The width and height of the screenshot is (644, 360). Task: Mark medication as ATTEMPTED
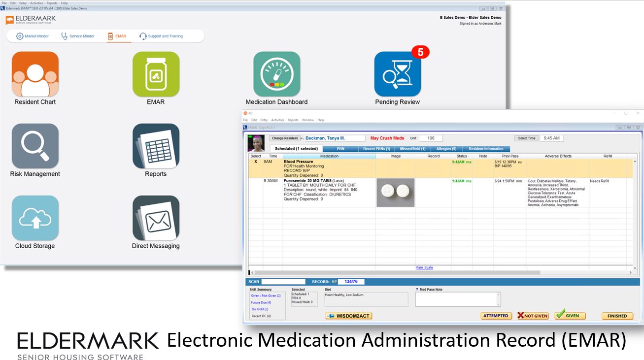[496, 316]
